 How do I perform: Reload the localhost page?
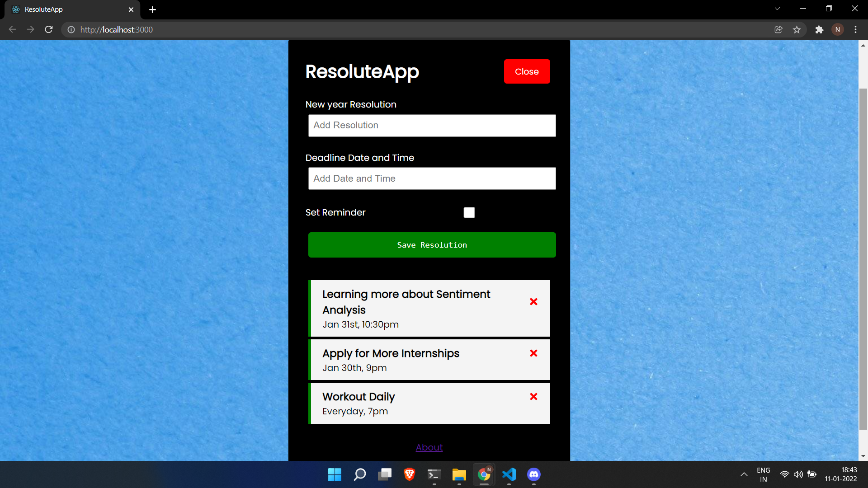click(x=49, y=30)
